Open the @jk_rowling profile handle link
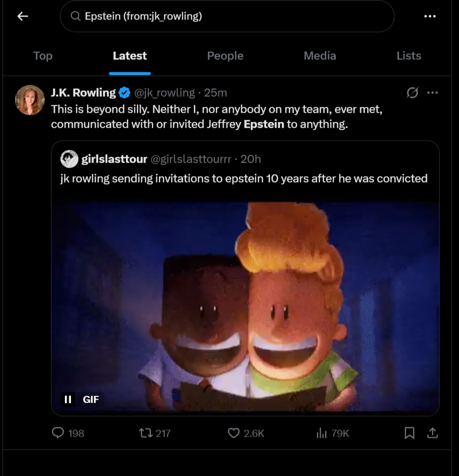Viewport: 459px width, 476px height. (x=165, y=93)
